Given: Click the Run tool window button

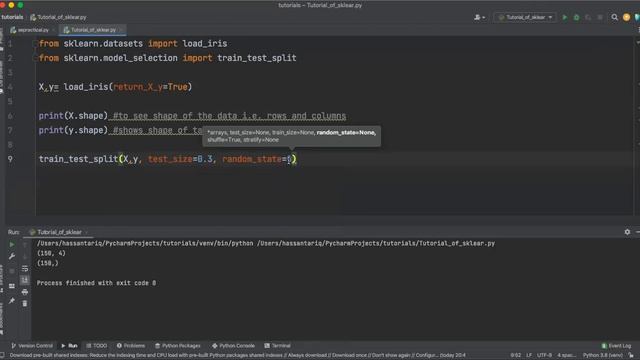Looking at the screenshot, I should 69,346.
